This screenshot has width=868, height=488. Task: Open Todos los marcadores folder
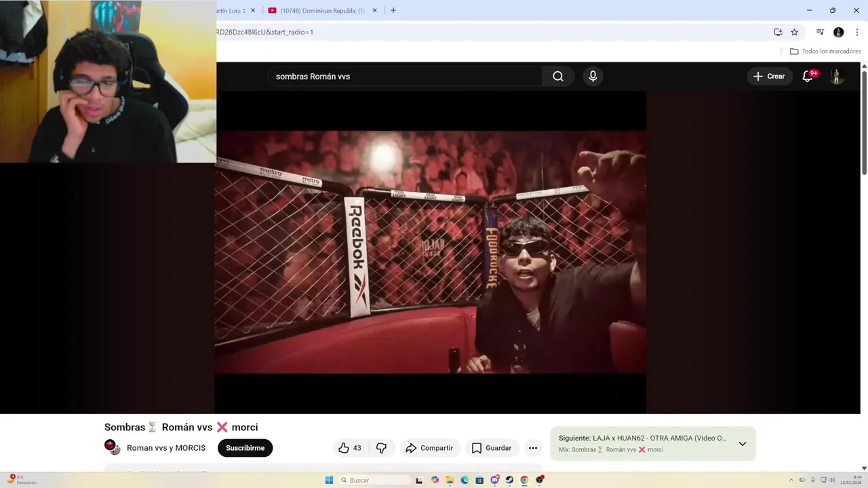click(825, 51)
